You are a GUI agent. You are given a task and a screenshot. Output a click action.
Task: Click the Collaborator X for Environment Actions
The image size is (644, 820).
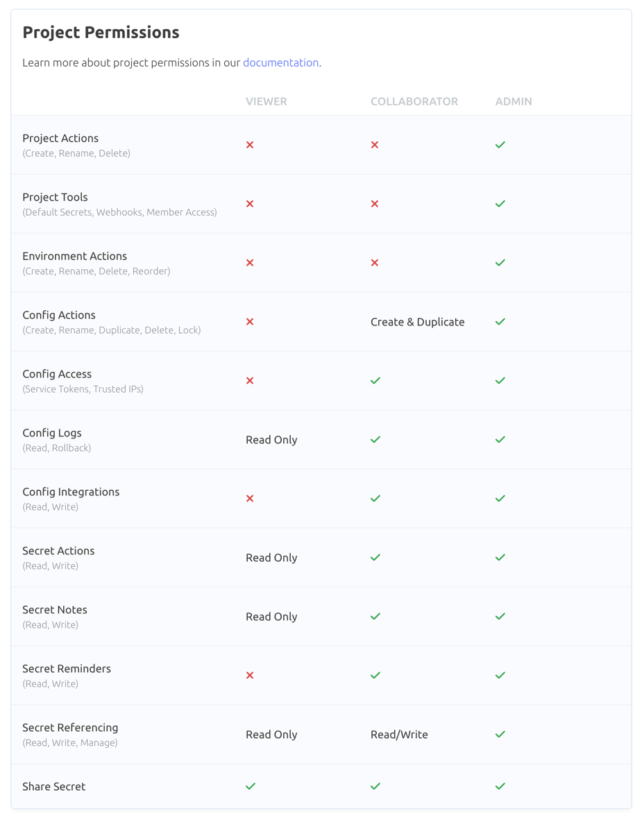click(375, 262)
